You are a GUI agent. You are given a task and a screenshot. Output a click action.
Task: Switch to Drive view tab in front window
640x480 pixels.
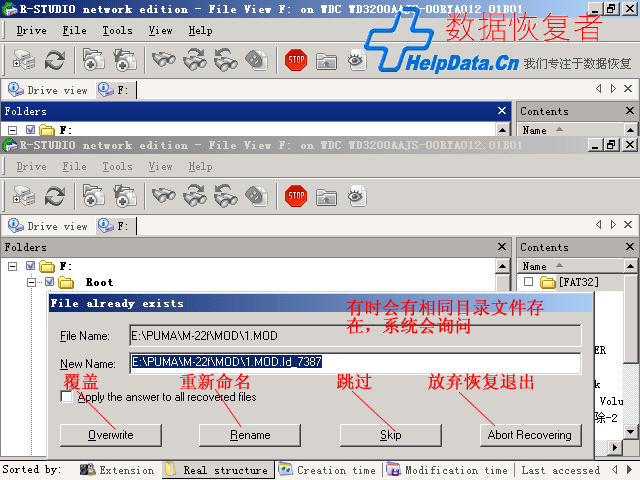(x=48, y=226)
